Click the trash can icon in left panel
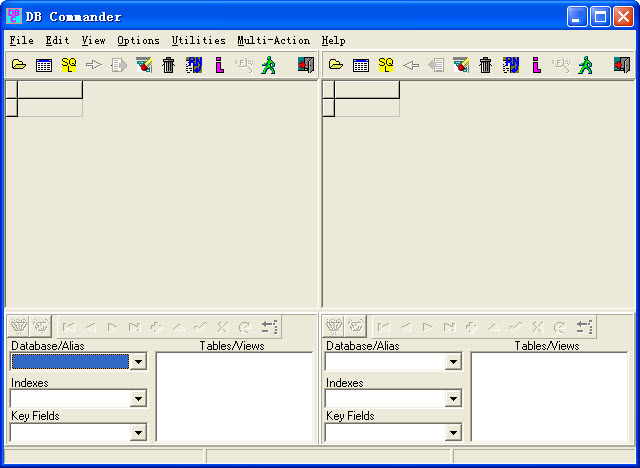The image size is (640, 468). tap(169, 65)
